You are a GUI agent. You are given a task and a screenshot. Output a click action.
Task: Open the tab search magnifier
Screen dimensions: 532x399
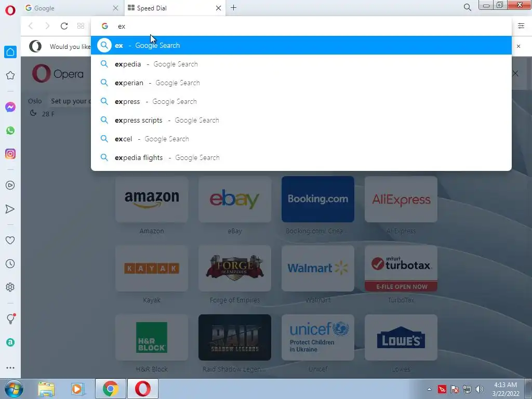(467, 7)
